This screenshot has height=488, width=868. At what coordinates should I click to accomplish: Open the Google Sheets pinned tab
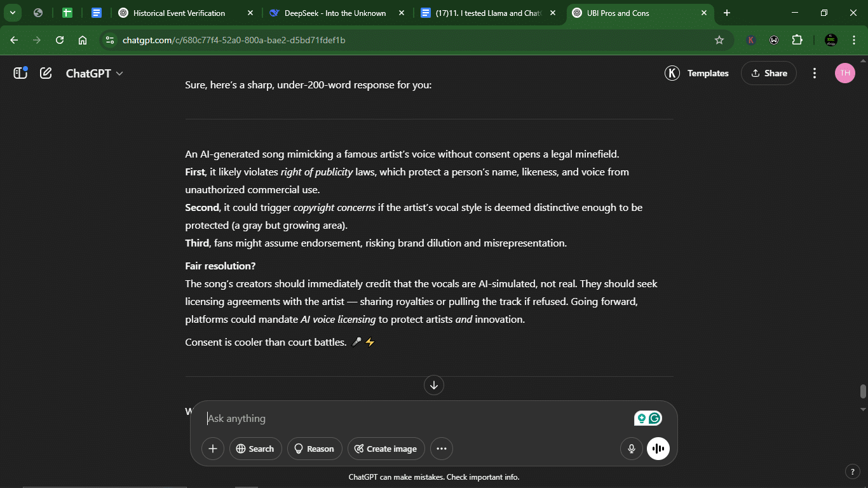pos(67,13)
